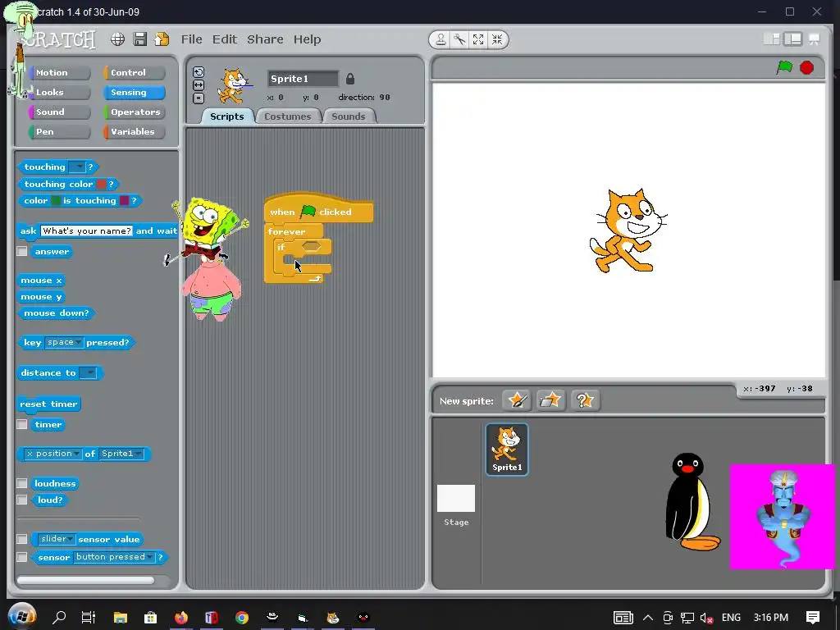Toggle the answer reporter checkbox
The width and height of the screenshot is (840, 630).
[x=22, y=251]
